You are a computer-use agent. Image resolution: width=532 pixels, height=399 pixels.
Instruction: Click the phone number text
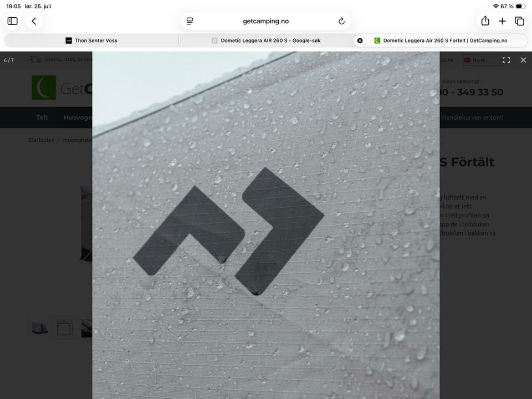pyautogui.click(x=471, y=92)
